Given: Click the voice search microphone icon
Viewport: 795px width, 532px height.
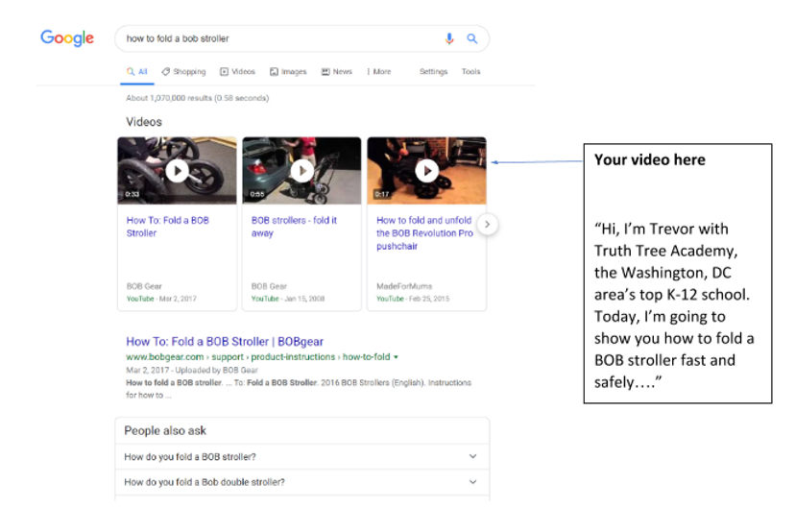Looking at the screenshot, I should (x=449, y=38).
